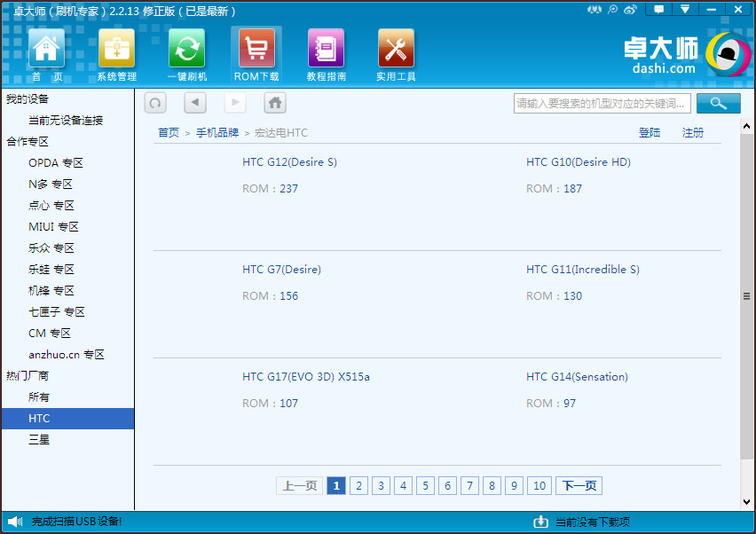The image size is (756, 534).
Task: Select 三星 in the sidebar
Action: point(68,440)
